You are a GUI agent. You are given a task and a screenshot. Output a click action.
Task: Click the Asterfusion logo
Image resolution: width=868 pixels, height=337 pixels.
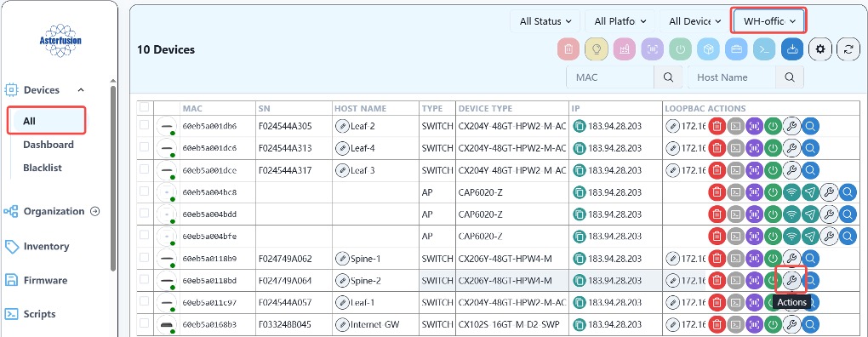point(60,40)
